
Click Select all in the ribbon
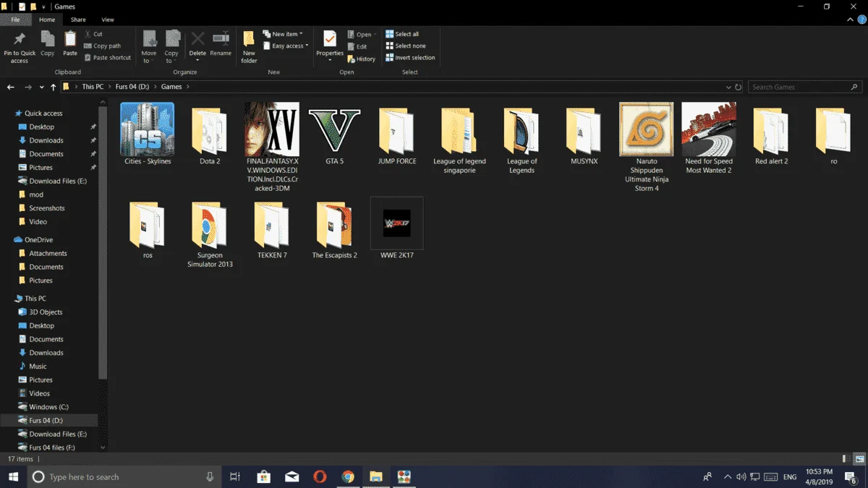[x=402, y=34]
